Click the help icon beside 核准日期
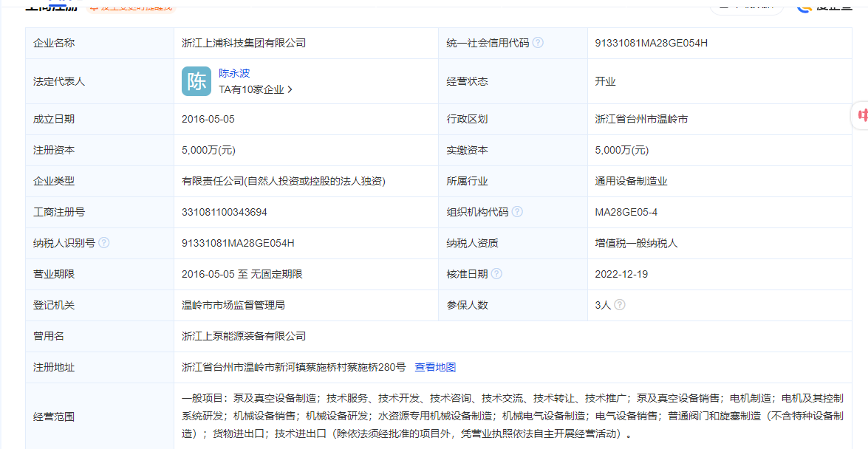Image resolution: width=868 pixels, height=449 pixels. tap(496, 274)
